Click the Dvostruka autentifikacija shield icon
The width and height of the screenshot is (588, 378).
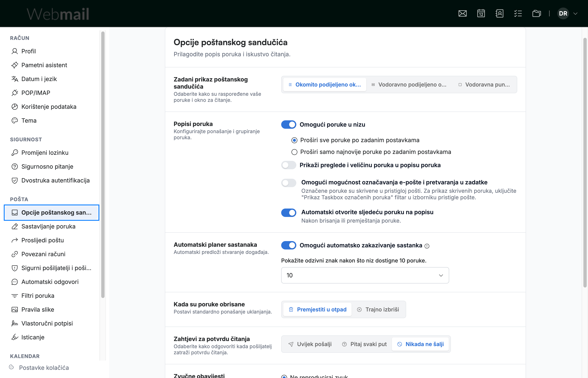coord(15,180)
